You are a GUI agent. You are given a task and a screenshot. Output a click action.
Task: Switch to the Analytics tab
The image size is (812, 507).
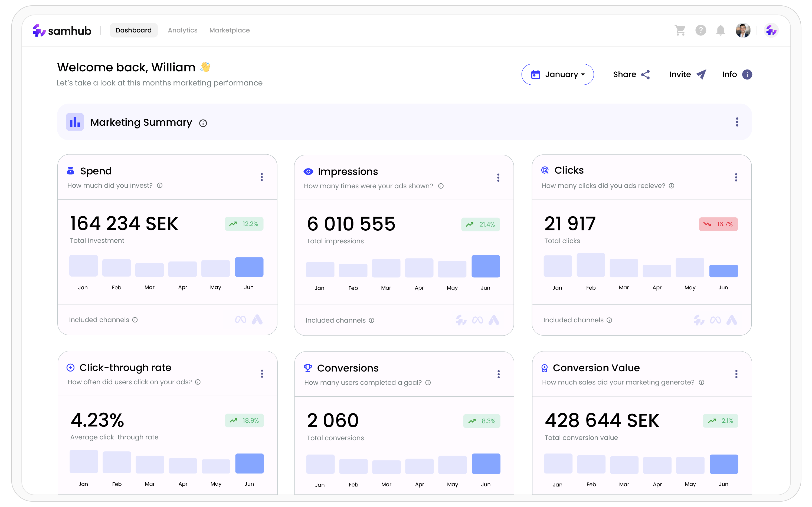pos(182,30)
